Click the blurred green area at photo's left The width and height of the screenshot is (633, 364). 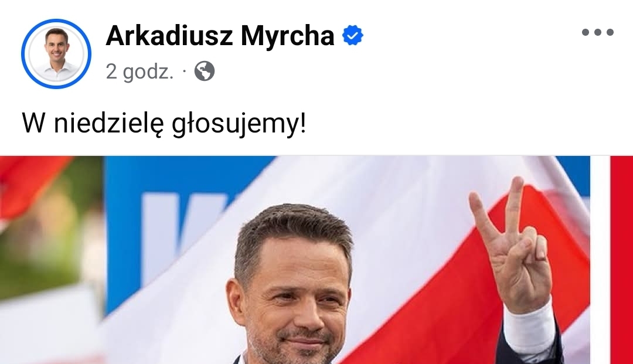pyautogui.click(x=49, y=238)
